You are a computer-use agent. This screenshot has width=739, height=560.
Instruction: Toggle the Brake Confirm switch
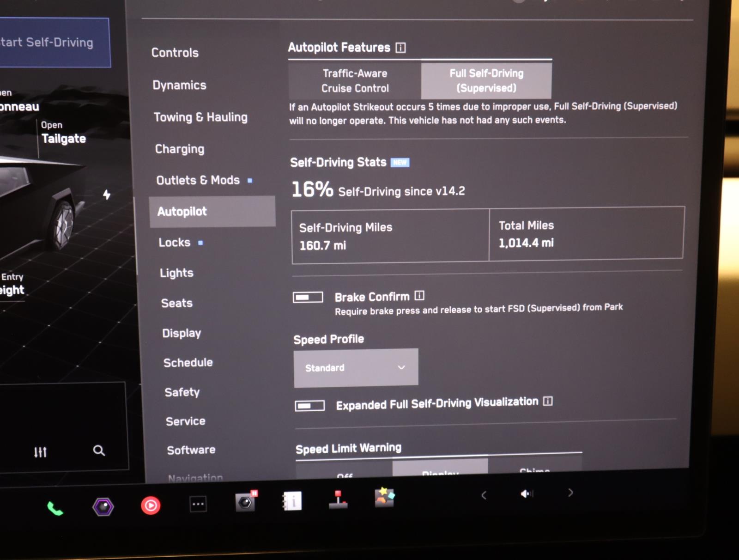click(x=308, y=297)
